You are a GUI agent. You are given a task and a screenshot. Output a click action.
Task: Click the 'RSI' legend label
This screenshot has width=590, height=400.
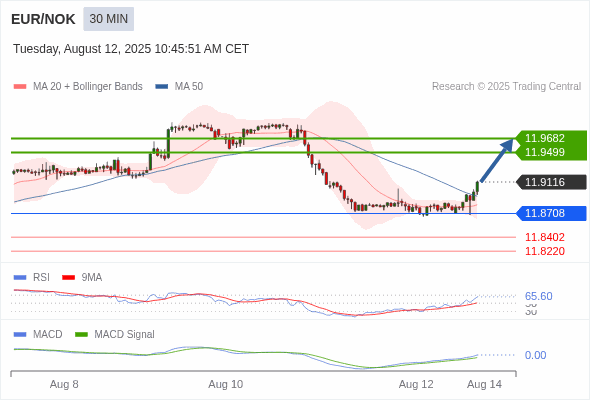point(41,278)
